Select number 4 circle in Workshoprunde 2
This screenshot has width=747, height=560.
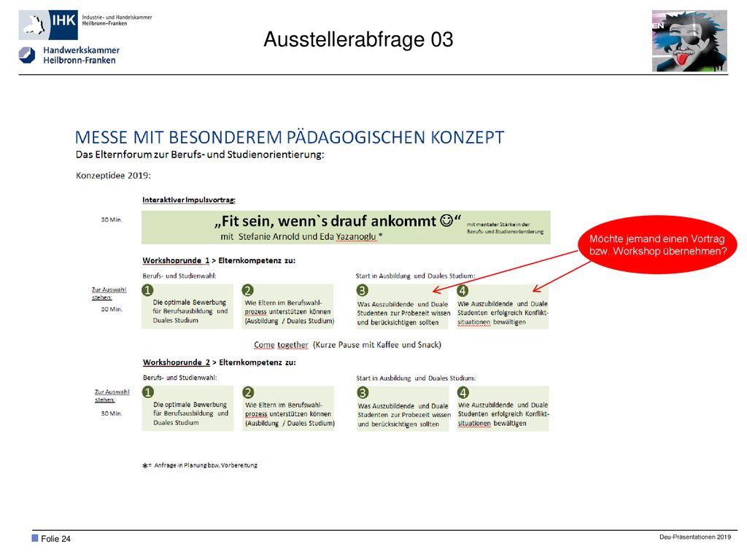(463, 392)
